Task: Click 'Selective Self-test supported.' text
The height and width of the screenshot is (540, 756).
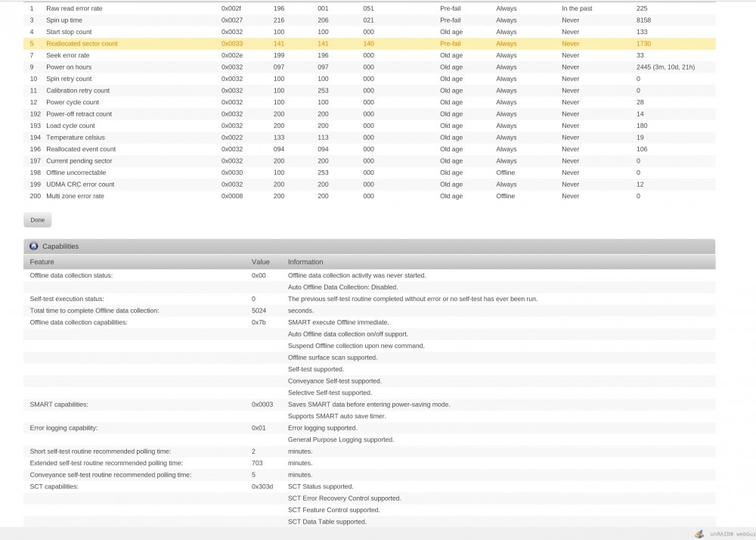Action: point(330,393)
